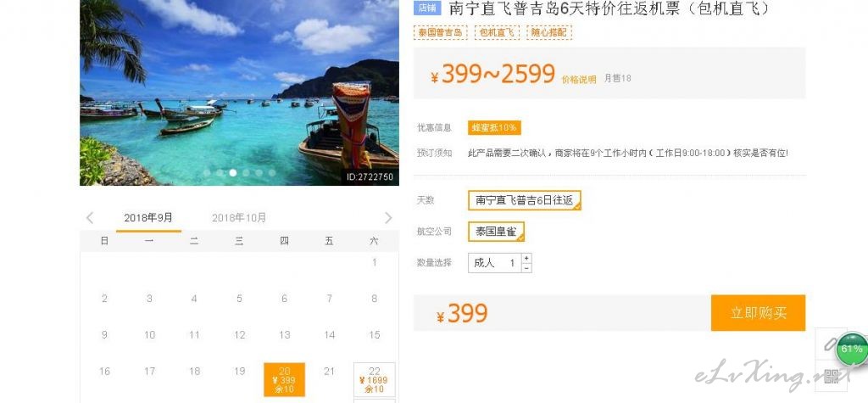Click the 蜂蜜抵10% discount tag
The height and width of the screenshot is (403, 868).
coord(494,128)
